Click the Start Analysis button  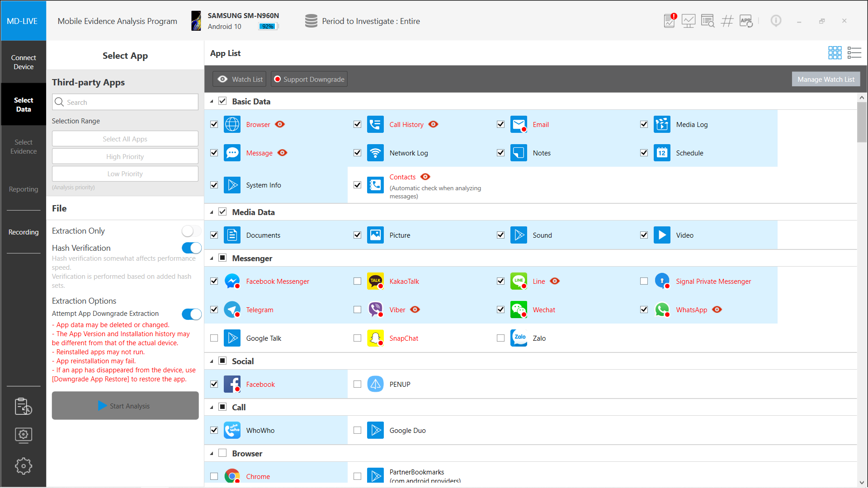[125, 405]
